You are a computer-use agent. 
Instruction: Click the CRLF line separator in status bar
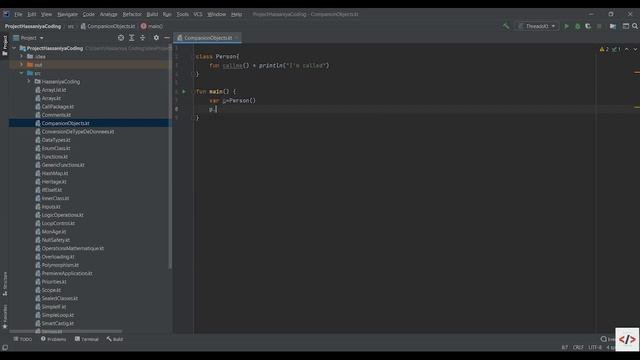(x=578, y=347)
